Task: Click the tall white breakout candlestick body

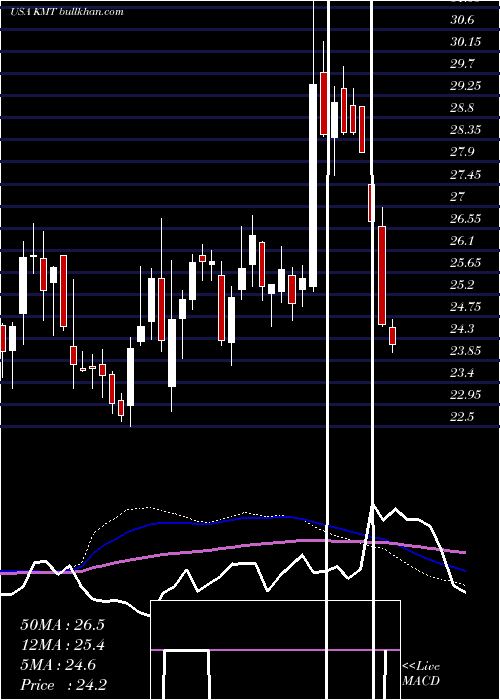Action: 313,185
